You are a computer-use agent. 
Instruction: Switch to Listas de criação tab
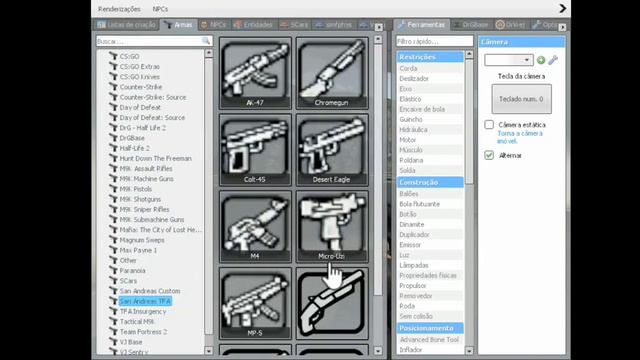[x=127, y=25]
